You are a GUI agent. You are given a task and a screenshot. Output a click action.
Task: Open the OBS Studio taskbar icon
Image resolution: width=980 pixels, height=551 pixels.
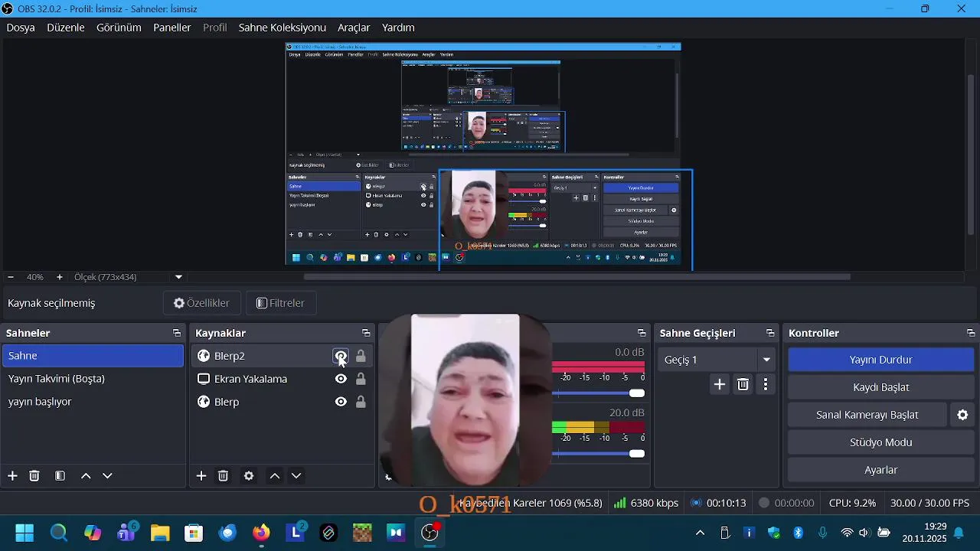click(x=430, y=533)
